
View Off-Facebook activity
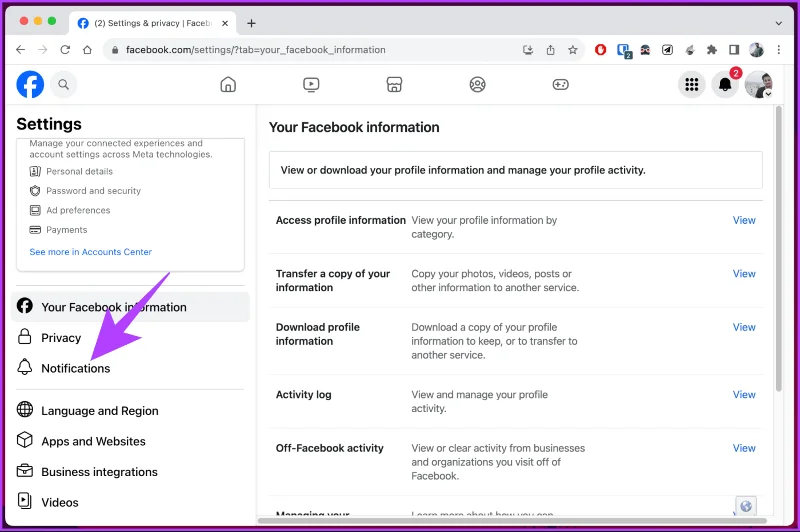pyautogui.click(x=744, y=448)
